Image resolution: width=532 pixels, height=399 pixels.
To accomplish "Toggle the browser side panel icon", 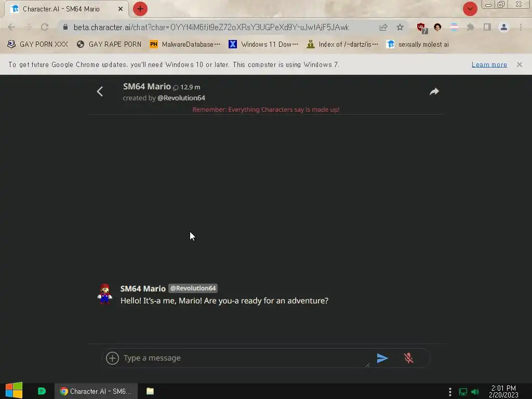I will 487,27.
